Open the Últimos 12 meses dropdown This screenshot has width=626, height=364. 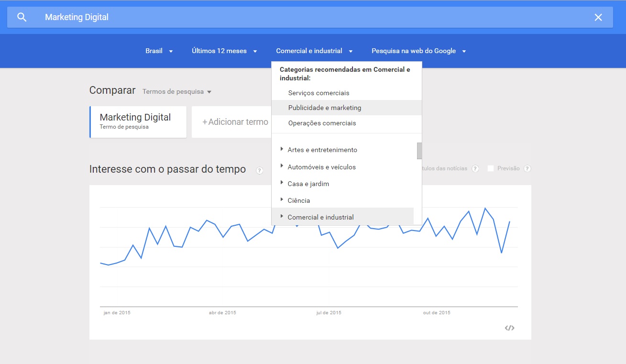224,51
